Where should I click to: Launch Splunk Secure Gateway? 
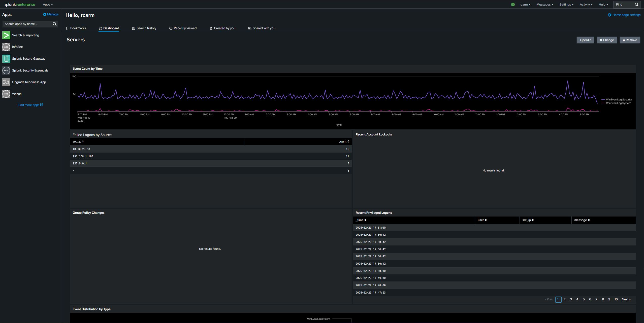(x=29, y=58)
